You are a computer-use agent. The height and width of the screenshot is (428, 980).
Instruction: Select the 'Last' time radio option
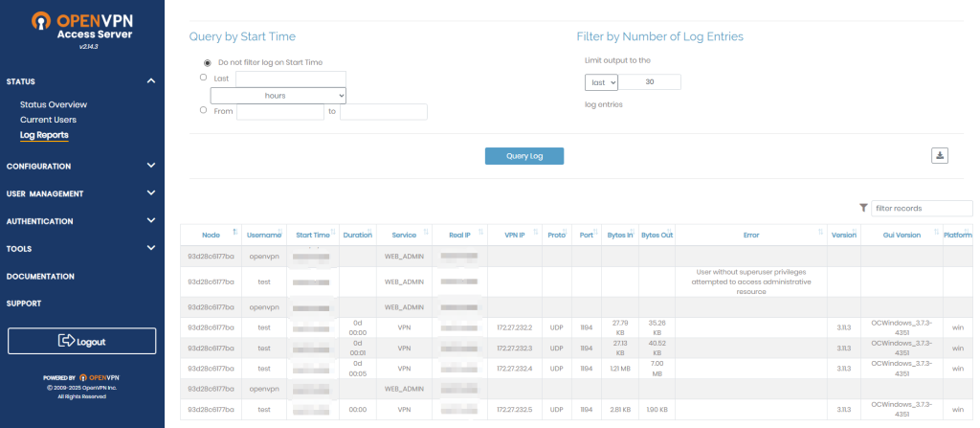[203, 78]
